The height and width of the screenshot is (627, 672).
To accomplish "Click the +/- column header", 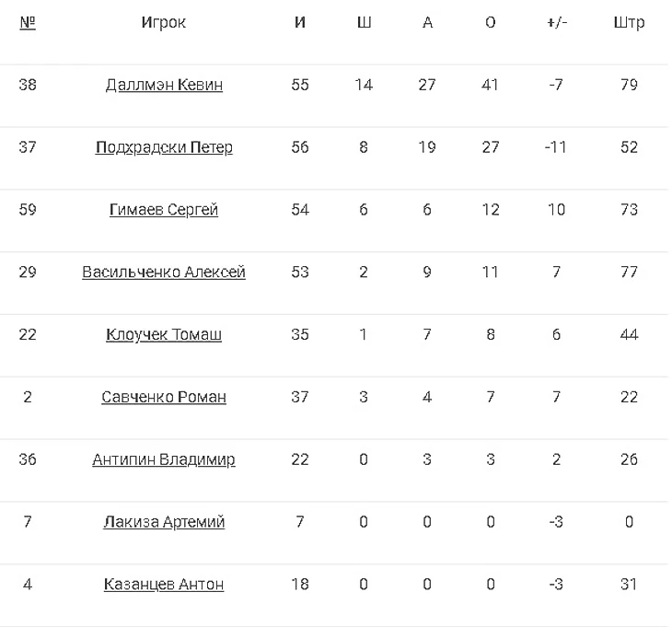I will (556, 23).
